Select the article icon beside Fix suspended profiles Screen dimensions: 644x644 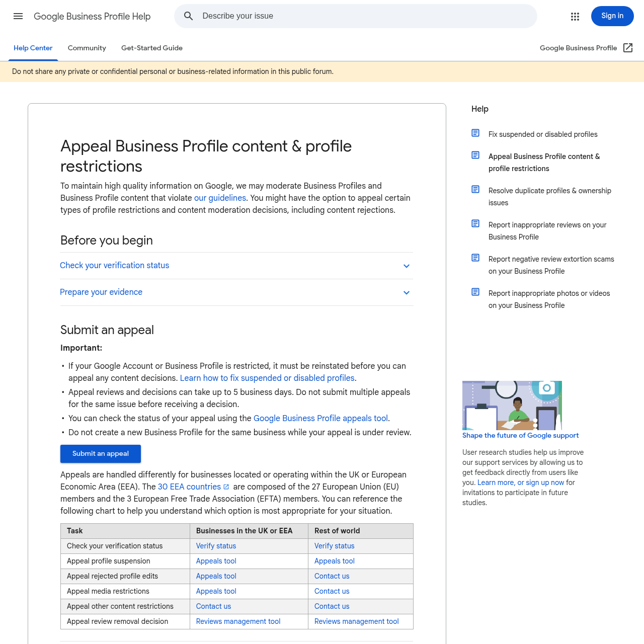[475, 133]
